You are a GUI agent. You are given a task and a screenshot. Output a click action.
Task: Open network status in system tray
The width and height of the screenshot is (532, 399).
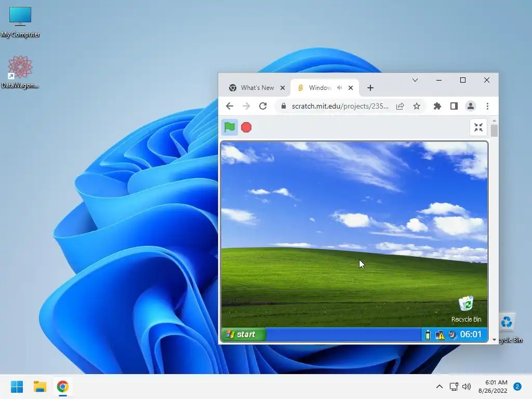click(454, 387)
